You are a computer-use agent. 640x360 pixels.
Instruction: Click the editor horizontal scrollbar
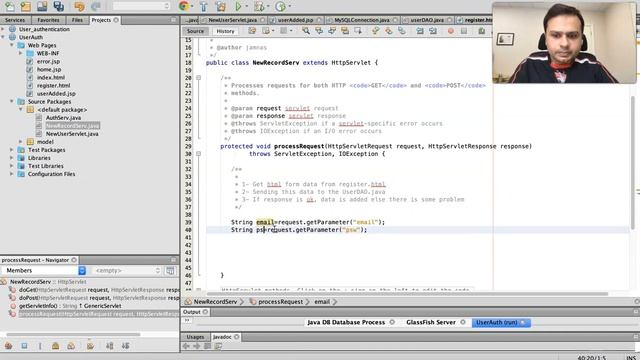tap(407, 294)
